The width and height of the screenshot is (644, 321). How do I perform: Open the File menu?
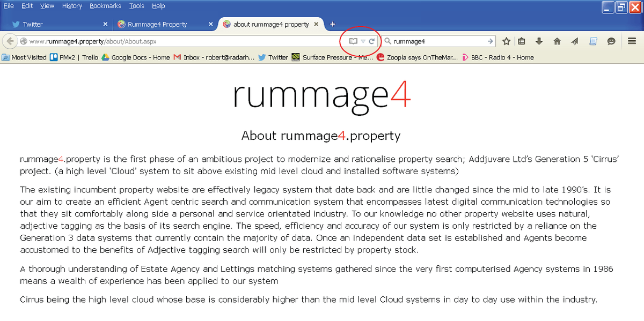click(x=9, y=6)
